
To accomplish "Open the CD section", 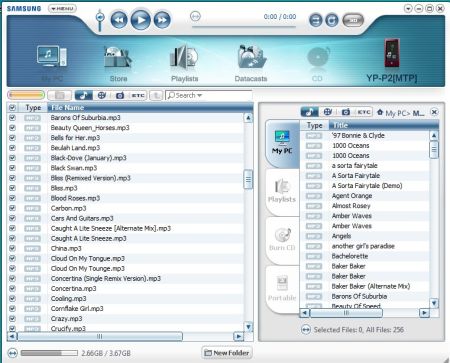I will tap(318, 63).
